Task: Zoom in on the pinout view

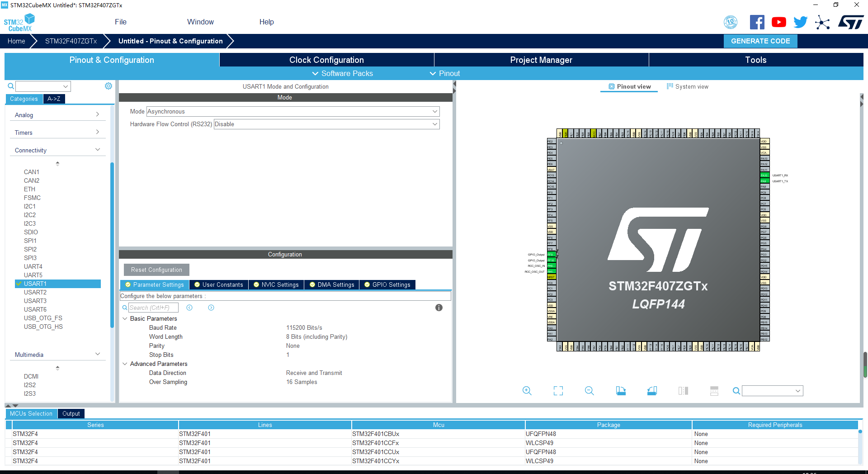Action: click(x=527, y=390)
